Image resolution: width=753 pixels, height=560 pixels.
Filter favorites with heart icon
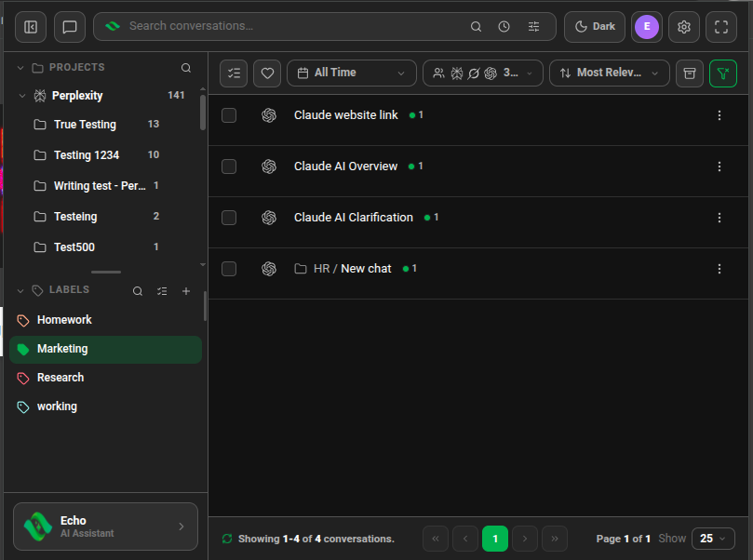267,73
